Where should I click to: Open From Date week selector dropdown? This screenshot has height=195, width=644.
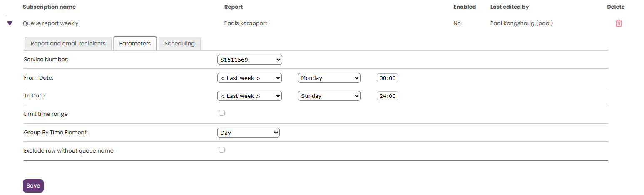(x=249, y=78)
